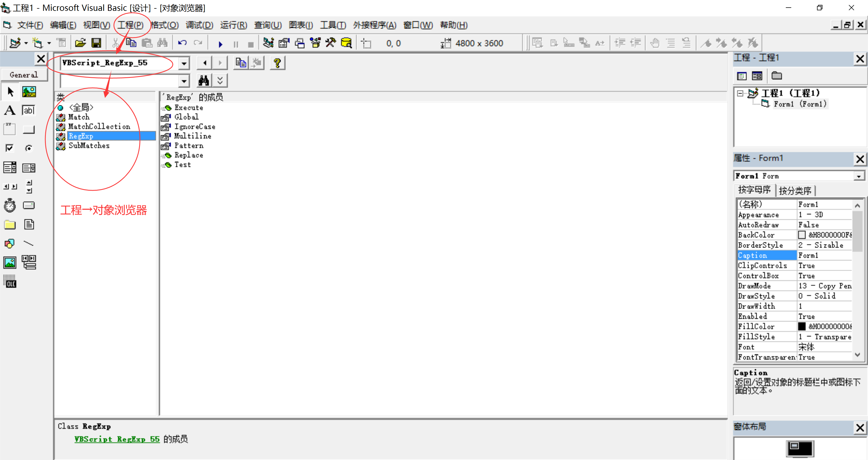Click the Data View Window toolbar icon
The width and height of the screenshot is (868, 460).
click(x=346, y=43)
